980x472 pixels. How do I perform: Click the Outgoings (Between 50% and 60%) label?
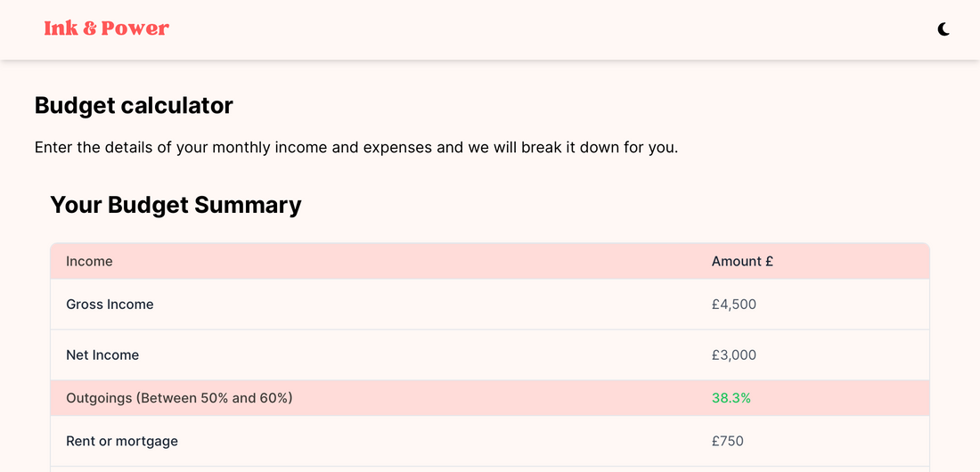179,398
